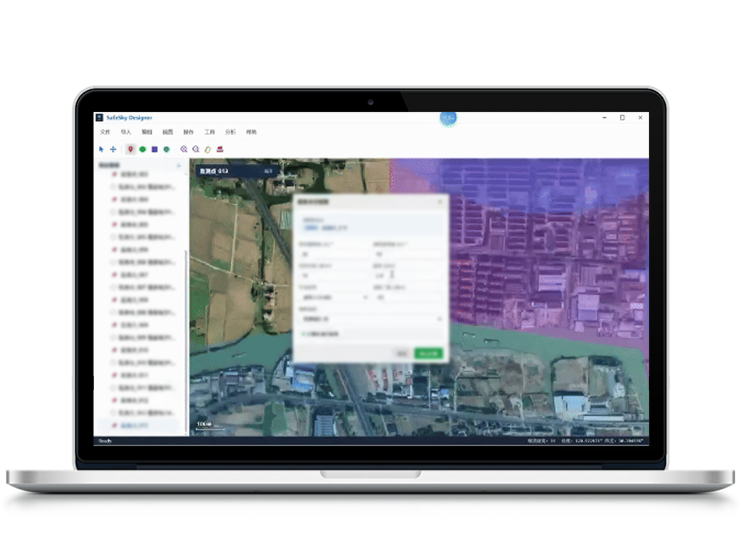Open the left-column dropdown in the dialog
The width and height of the screenshot is (741, 560).
[x=334, y=297]
